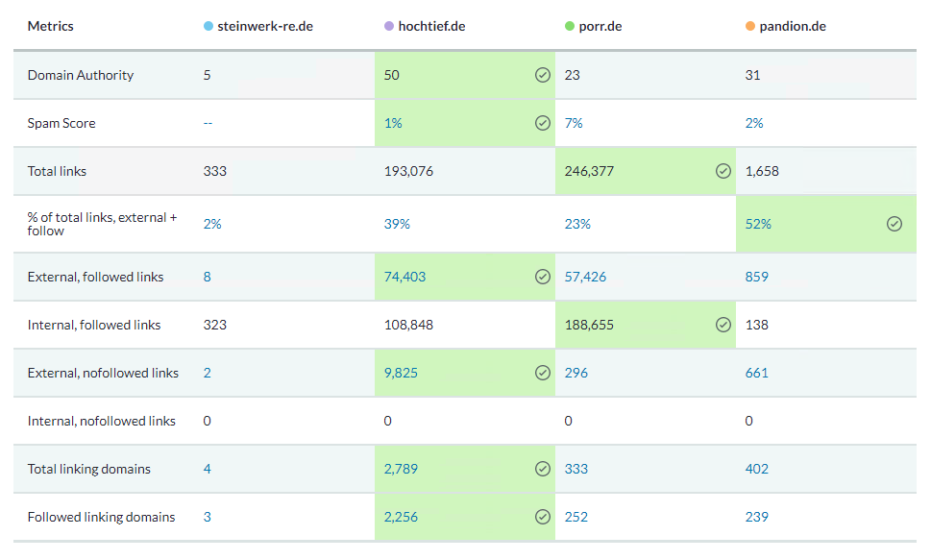Open the 2,789 total linking domains value
Screen dimensions: 931x560
coord(401,469)
